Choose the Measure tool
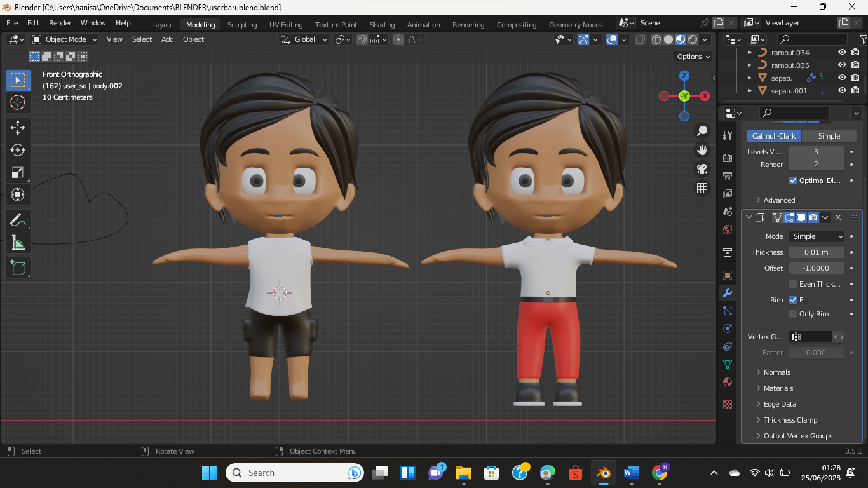Viewport: 868px width, 488px height. click(18, 243)
